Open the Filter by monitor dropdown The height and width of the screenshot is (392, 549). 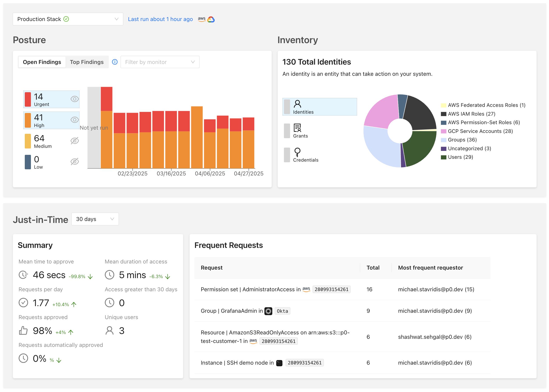(160, 62)
